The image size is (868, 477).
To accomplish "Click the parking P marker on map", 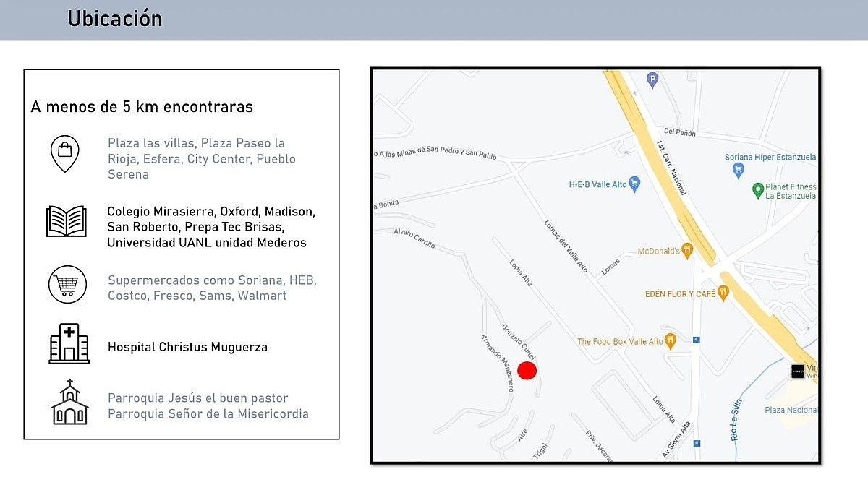I will coord(652,80).
